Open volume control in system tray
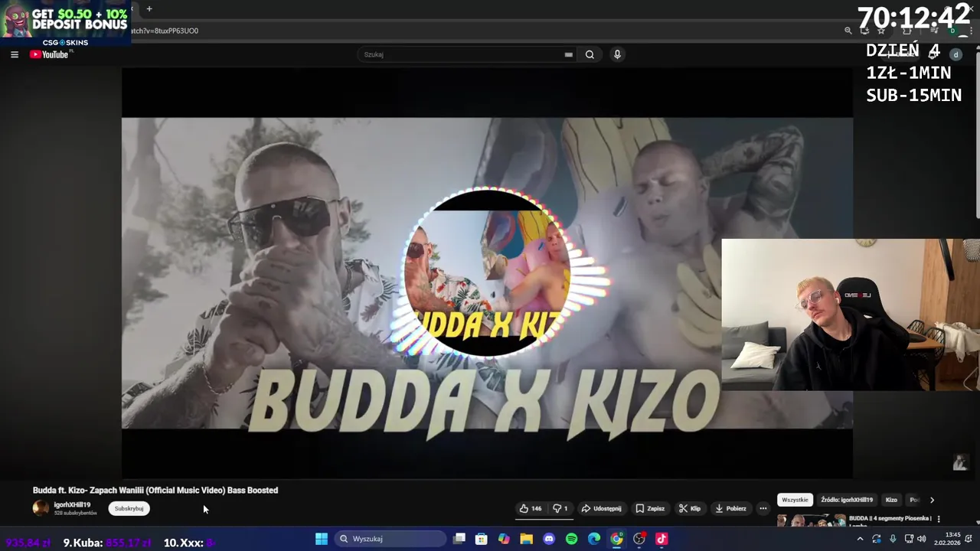The height and width of the screenshot is (551, 980). point(921,539)
